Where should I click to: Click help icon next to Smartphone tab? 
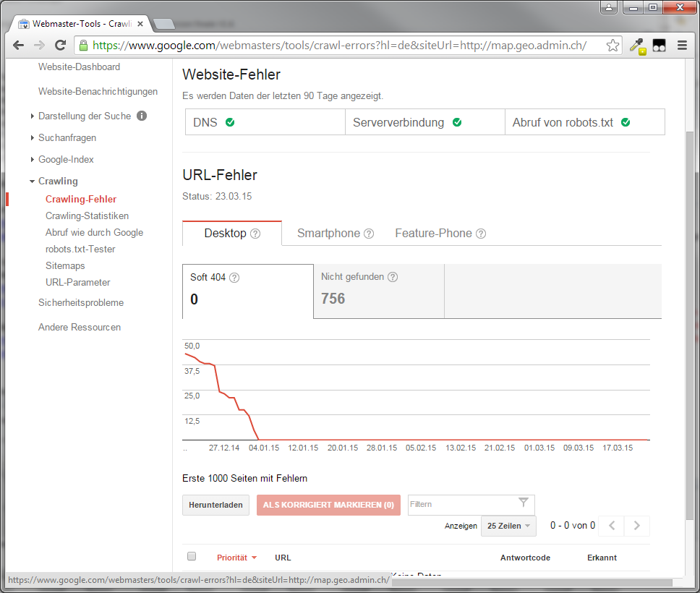tap(369, 234)
